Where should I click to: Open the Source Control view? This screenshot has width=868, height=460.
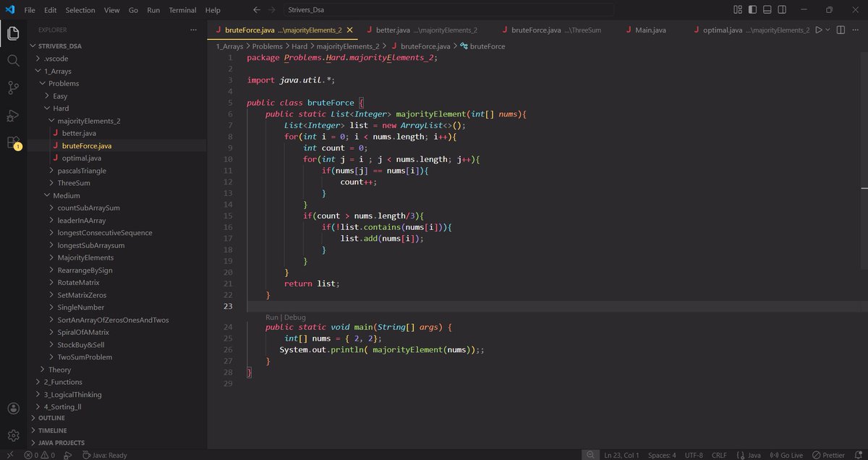click(13, 88)
